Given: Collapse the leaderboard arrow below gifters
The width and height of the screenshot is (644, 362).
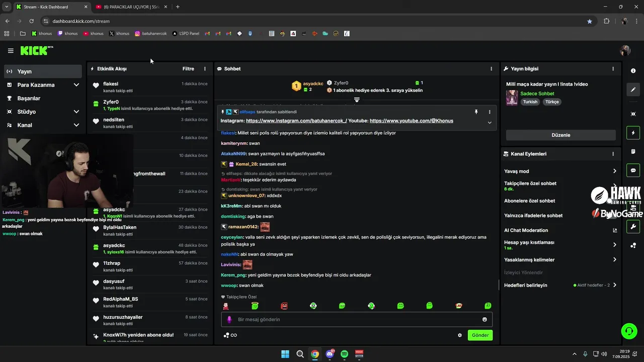Looking at the screenshot, I should (357, 100).
